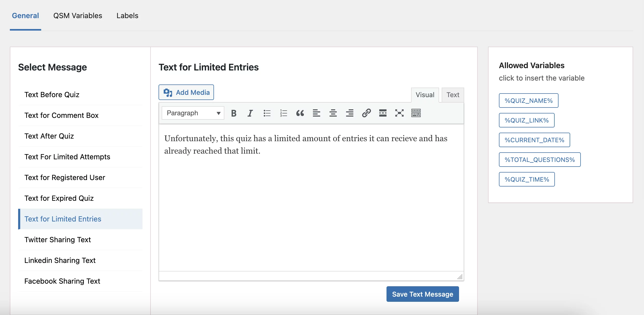This screenshot has width=644, height=315.
Task: Insert Read More tag
Action: 383,113
